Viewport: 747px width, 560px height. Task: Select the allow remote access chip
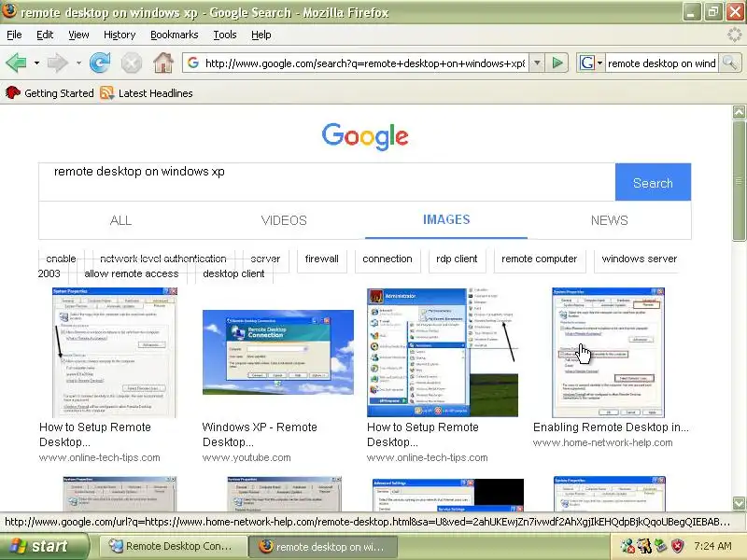click(x=132, y=273)
